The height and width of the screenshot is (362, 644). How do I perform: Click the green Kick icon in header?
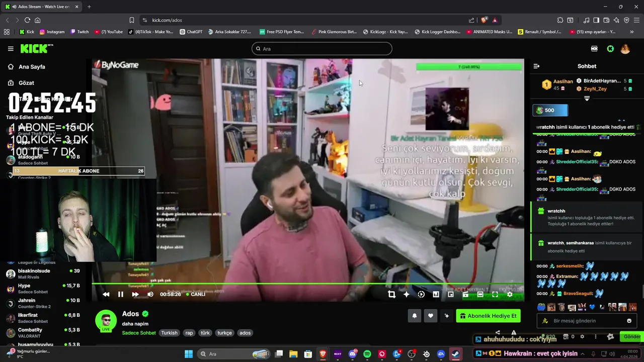pos(610,49)
